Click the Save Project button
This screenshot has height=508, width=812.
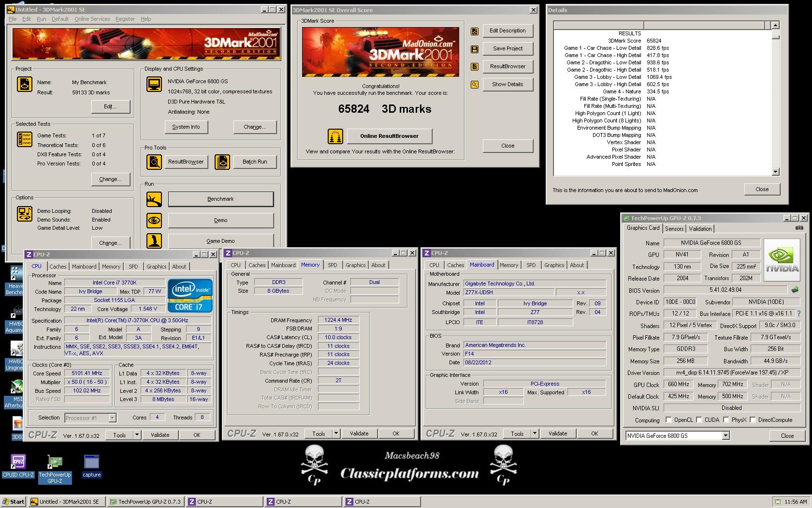[508, 48]
